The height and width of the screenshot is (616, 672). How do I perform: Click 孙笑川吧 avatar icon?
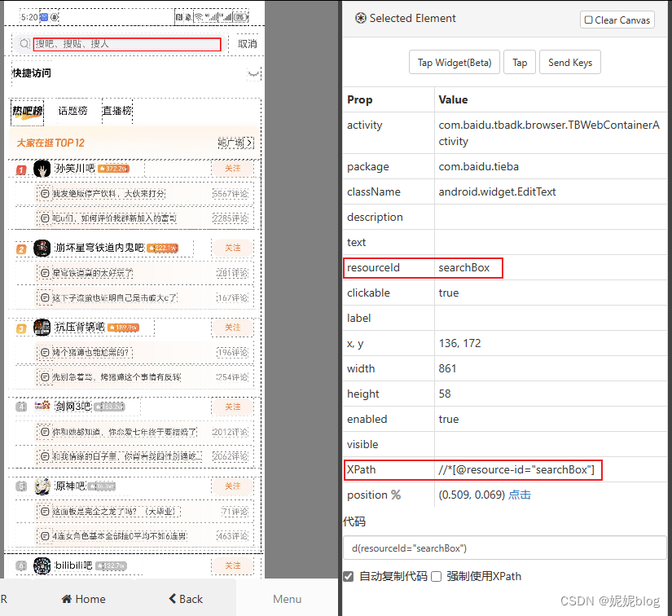click(42, 169)
